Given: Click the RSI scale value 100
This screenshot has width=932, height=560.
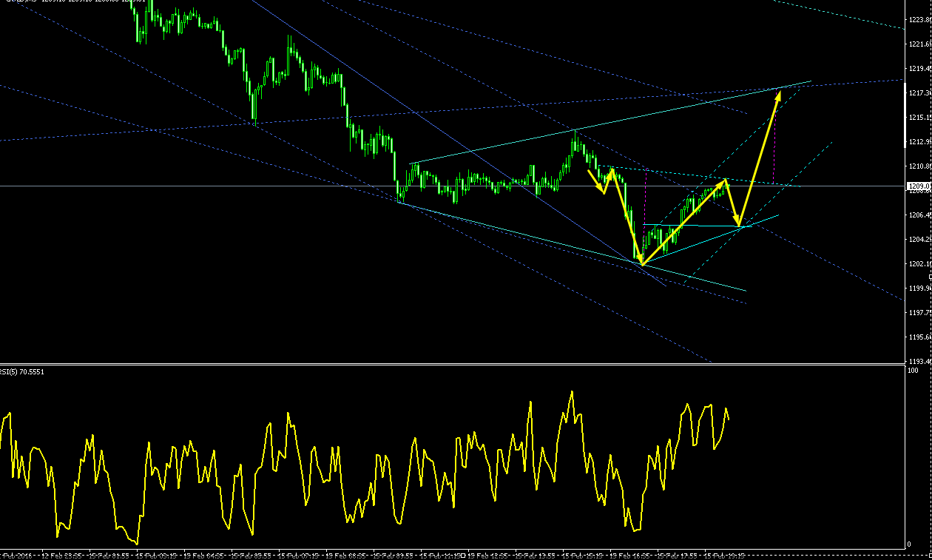Looking at the screenshot, I should click(x=914, y=370).
